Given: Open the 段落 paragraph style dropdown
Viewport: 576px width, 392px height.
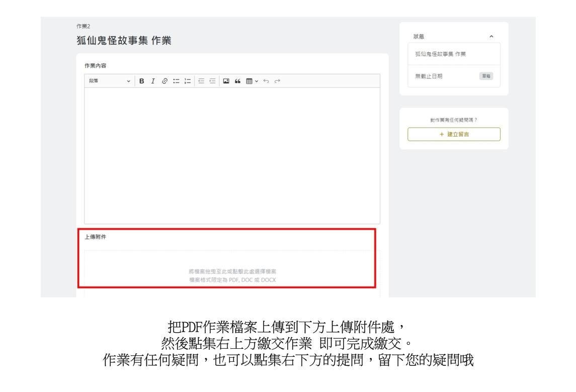Looking at the screenshot, I should pos(109,81).
